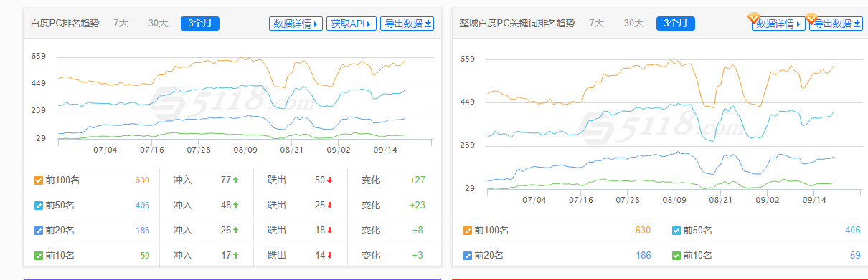Viewport: 868px width, 280px height.
Task: Click the 59 value in 百度PC排名趋势 table
Action: [x=144, y=256]
